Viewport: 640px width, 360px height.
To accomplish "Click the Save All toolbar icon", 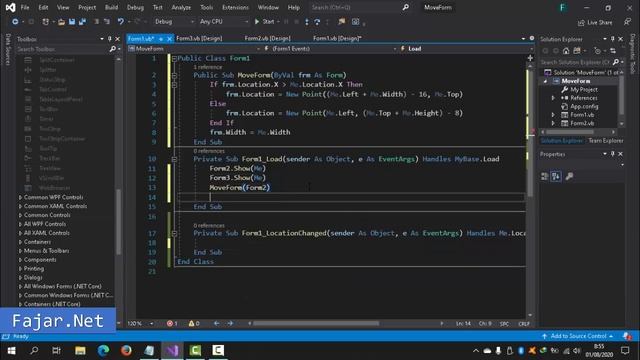I will (82, 22).
